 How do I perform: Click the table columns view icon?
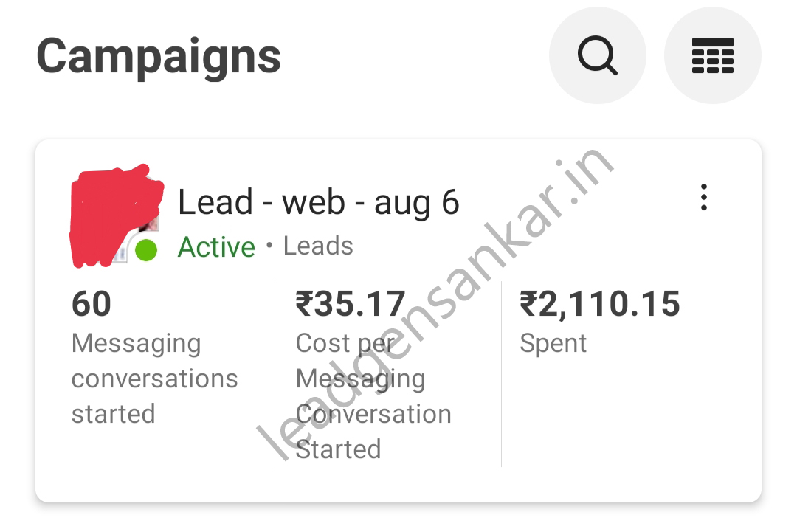coord(712,55)
